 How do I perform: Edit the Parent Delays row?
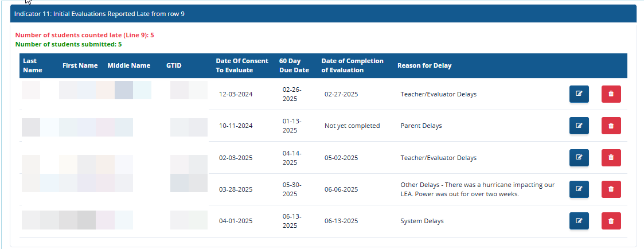coord(579,126)
